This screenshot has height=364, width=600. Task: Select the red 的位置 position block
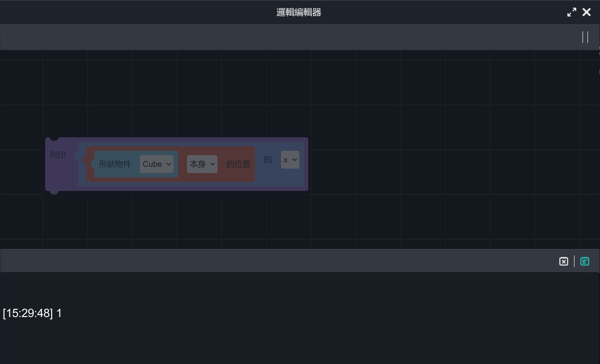(x=238, y=164)
